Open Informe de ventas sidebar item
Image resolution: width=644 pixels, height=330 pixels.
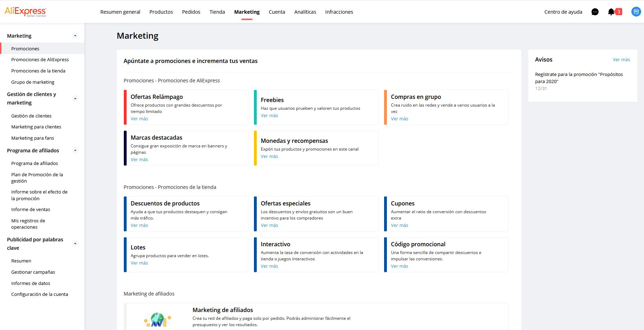(x=31, y=210)
